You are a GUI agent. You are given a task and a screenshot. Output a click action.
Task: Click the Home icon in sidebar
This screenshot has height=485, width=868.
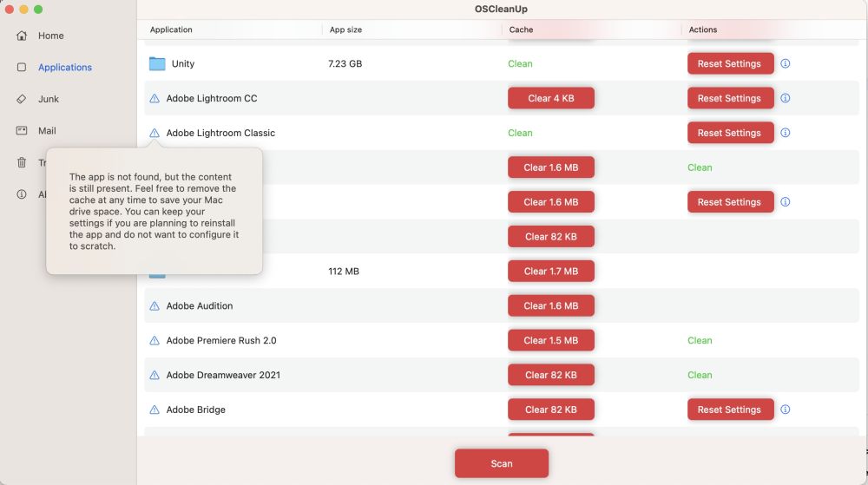(x=22, y=36)
